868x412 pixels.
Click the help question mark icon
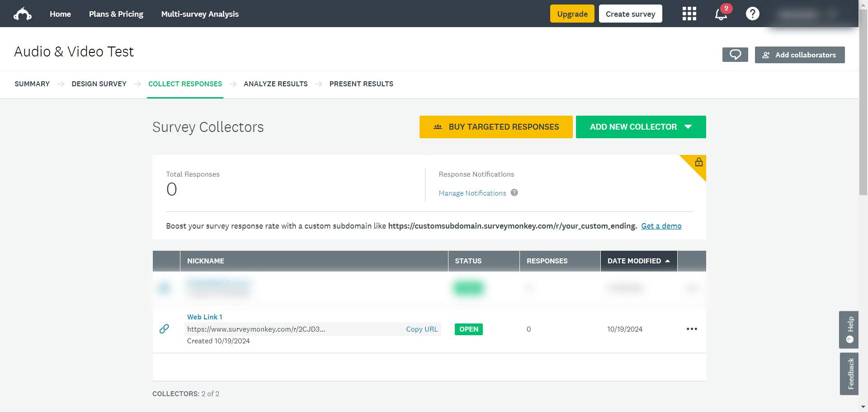click(752, 14)
